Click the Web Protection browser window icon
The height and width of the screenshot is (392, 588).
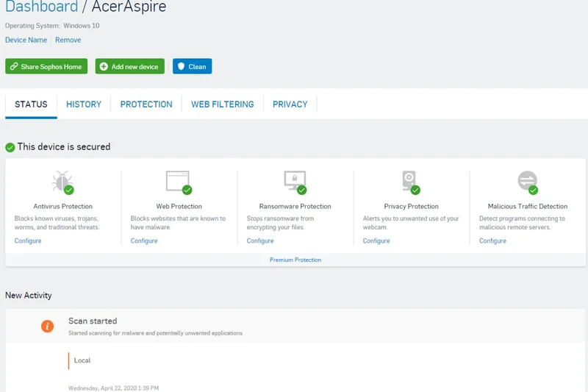coord(179,182)
